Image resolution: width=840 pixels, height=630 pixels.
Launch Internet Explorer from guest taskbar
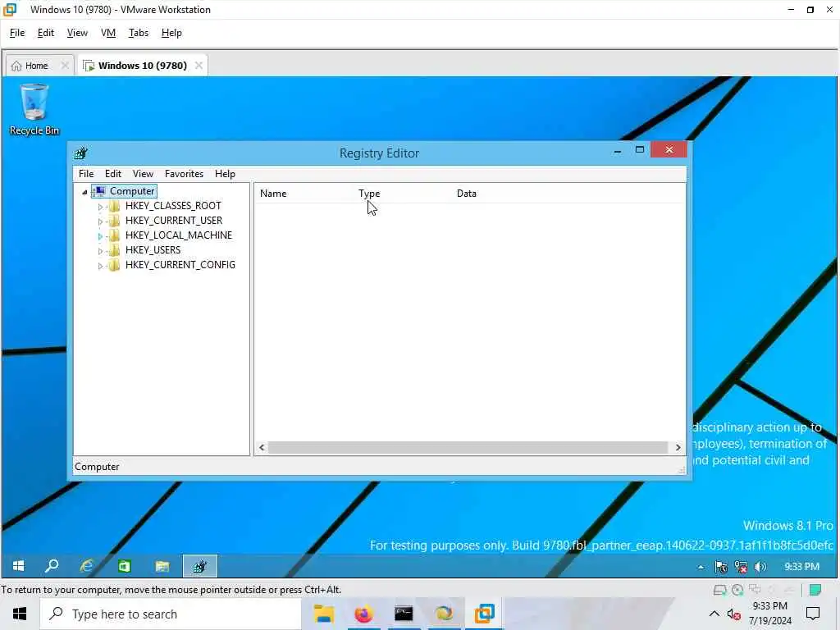[x=87, y=566]
